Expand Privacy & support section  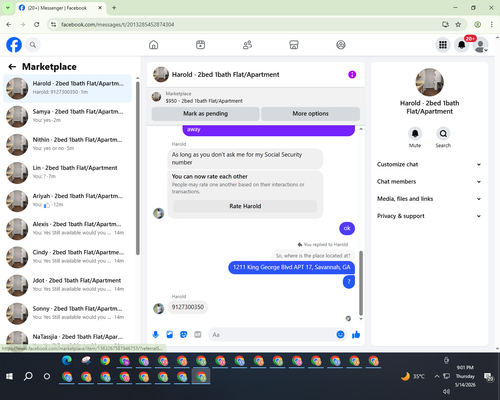429,216
